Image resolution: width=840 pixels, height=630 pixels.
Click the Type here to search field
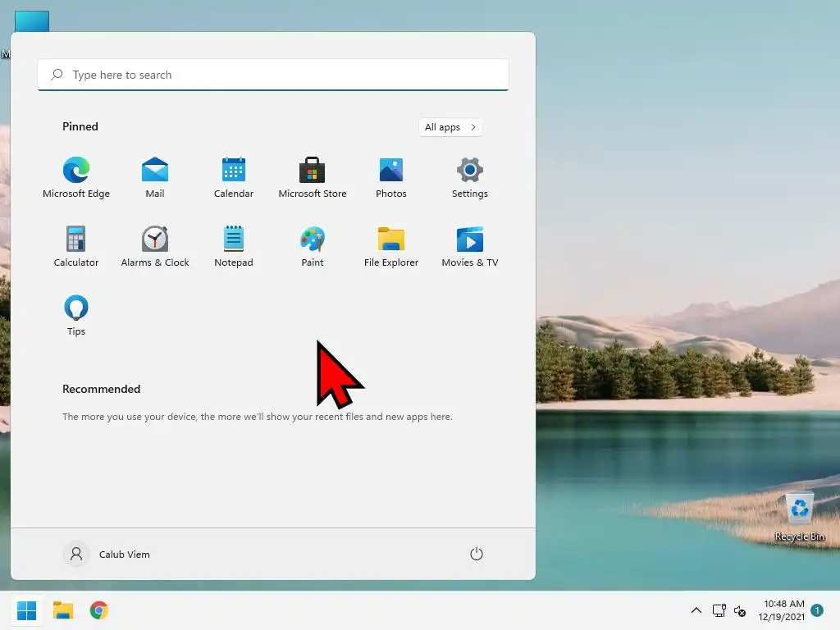(x=273, y=75)
